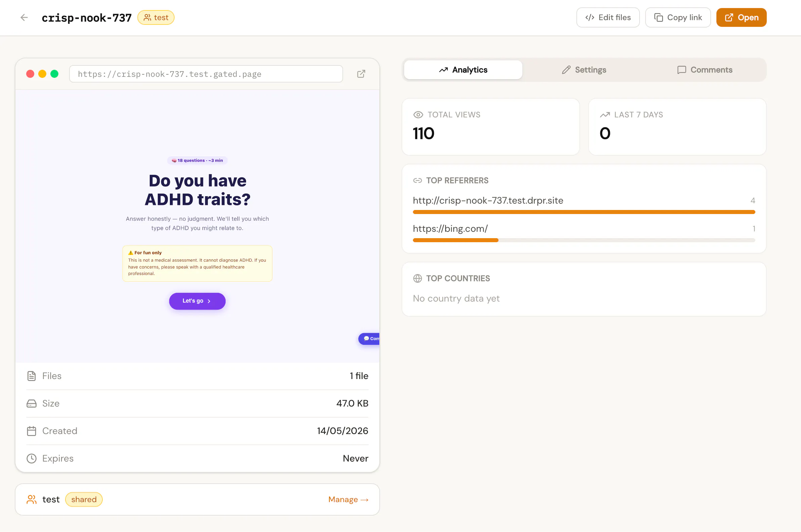Click the link icon beside Top Referrers

(418, 180)
